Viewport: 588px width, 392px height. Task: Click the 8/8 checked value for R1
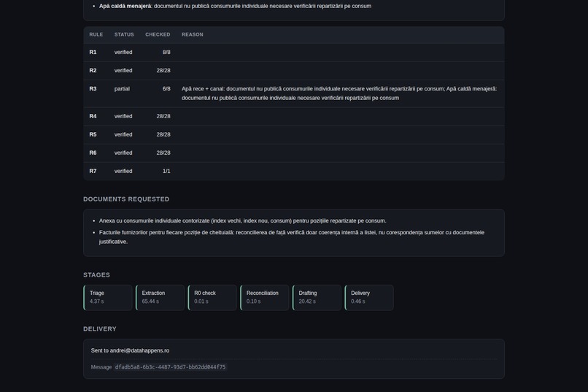(x=166, y=52)
